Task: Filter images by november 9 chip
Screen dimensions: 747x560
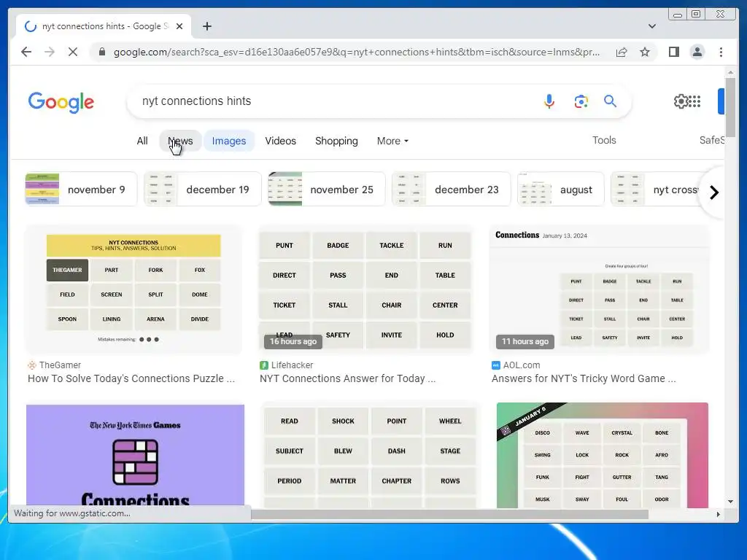Action: point(81,189)
